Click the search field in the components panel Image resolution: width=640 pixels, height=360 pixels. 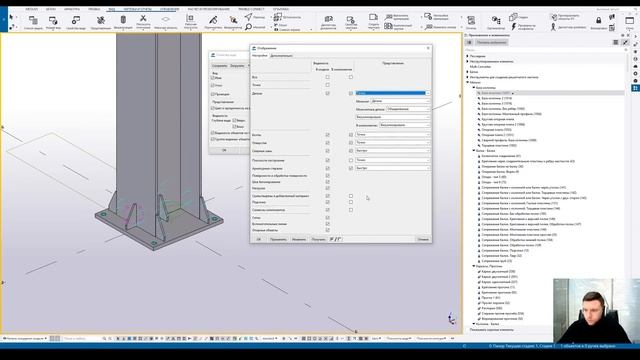pos(545,50)
